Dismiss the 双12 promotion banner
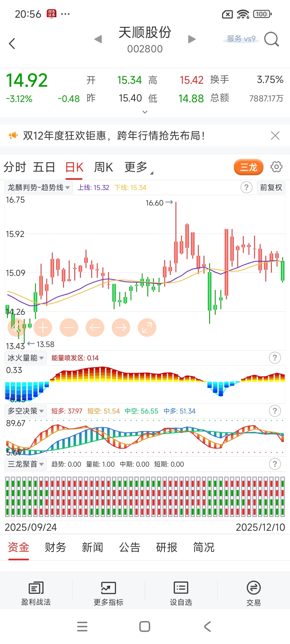290x644 pixels. [275, 136]
